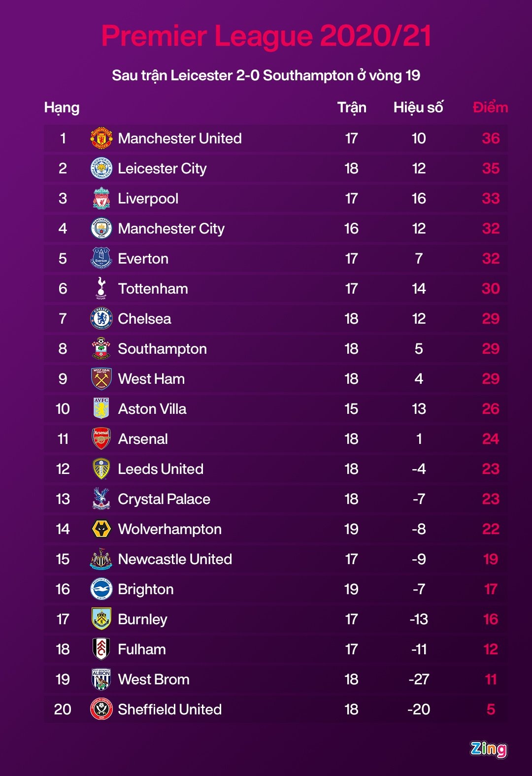Click the Wolverhampton wolf head logo
Viewport: 532px width, 776px height.
(x=101, y=529)
